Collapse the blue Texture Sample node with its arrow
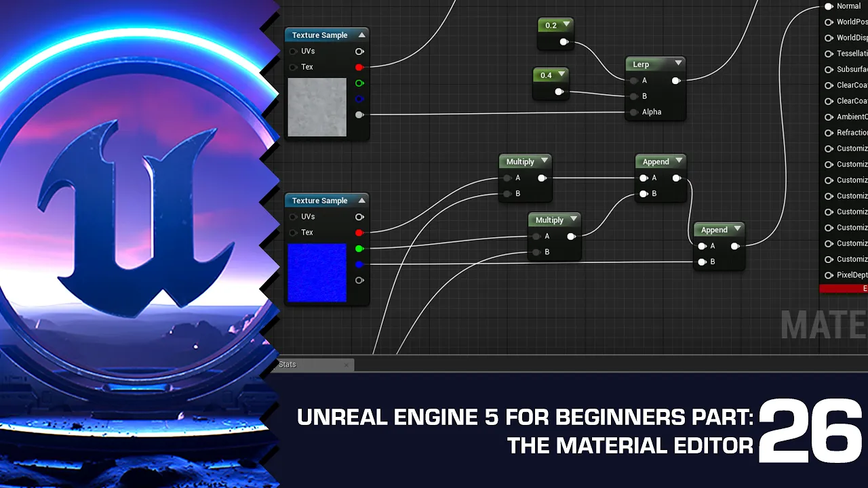868x488 pixels. click(362, 201)
